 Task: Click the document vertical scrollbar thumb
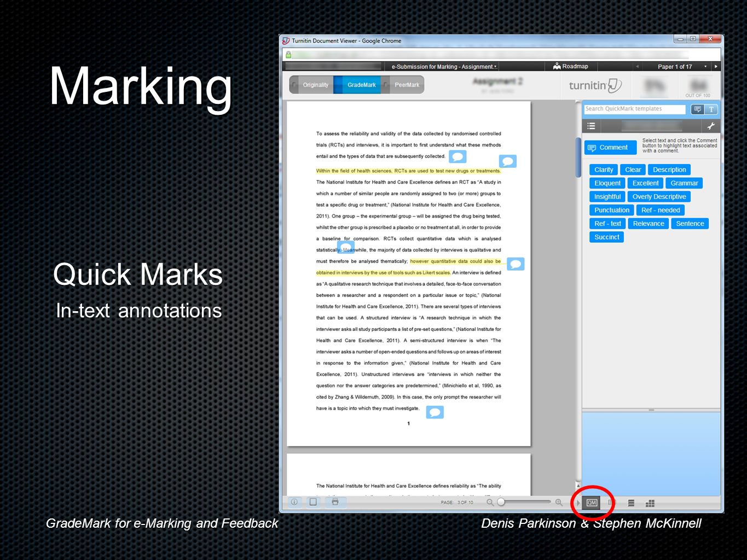(578, 157)
